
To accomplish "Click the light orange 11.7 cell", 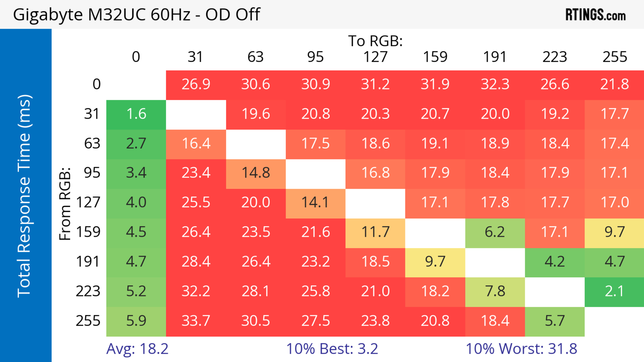I will click(x=375, y=232).
